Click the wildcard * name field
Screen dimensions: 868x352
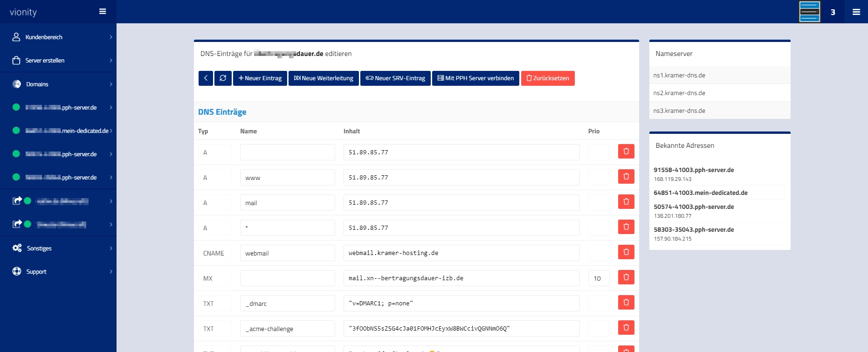click(x=288, y=228)
